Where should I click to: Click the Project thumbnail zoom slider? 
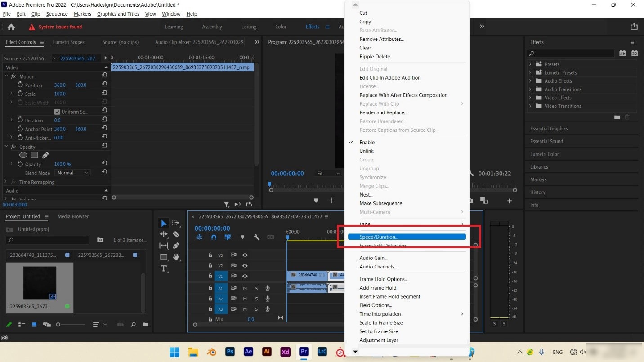71,324
